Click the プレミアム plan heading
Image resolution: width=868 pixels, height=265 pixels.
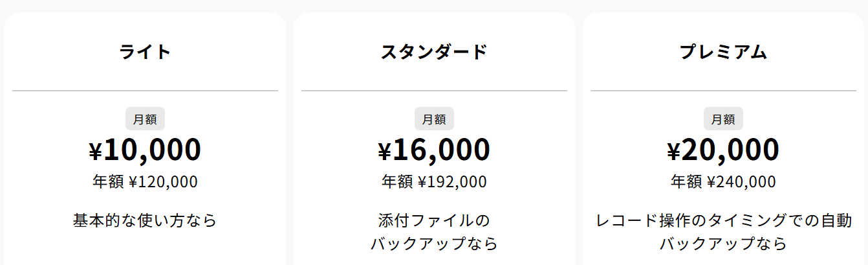(x=723, y=52)
